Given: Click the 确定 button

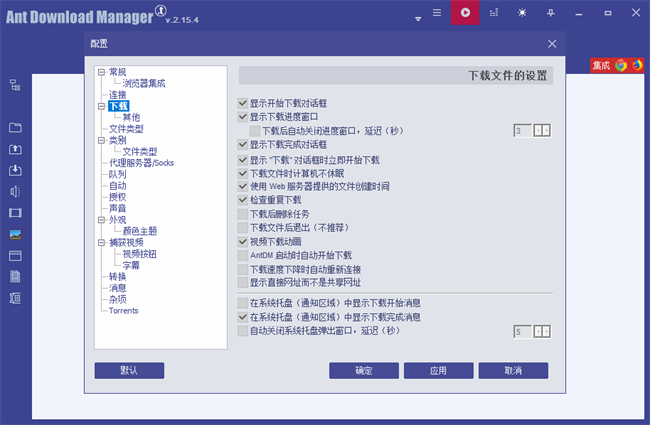Looking at the screenshot, I should click(x=364, y=370).
